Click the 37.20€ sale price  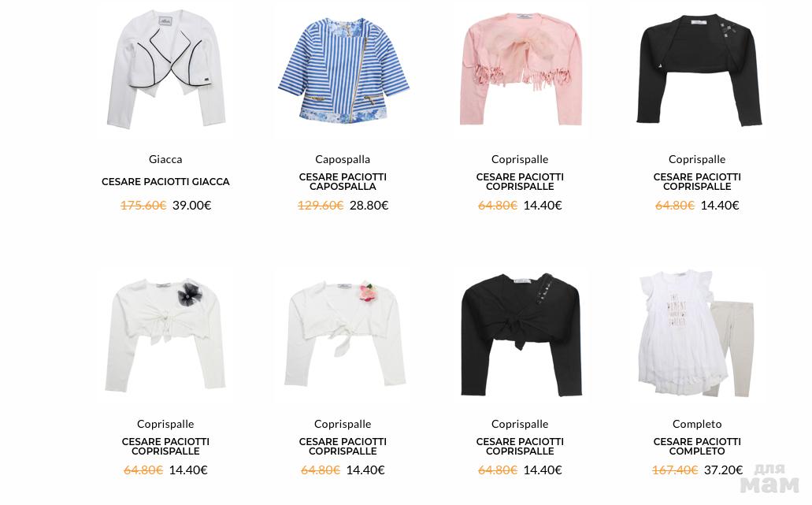(x=723, y=470)
